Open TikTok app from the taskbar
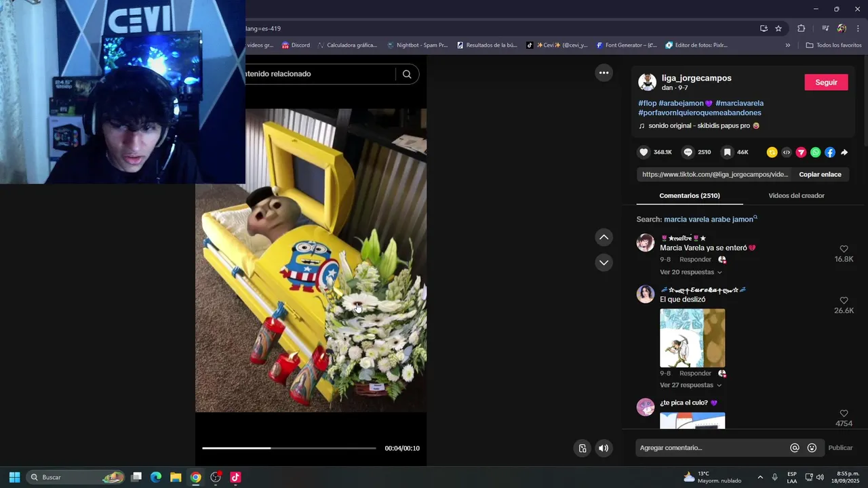 235,477
